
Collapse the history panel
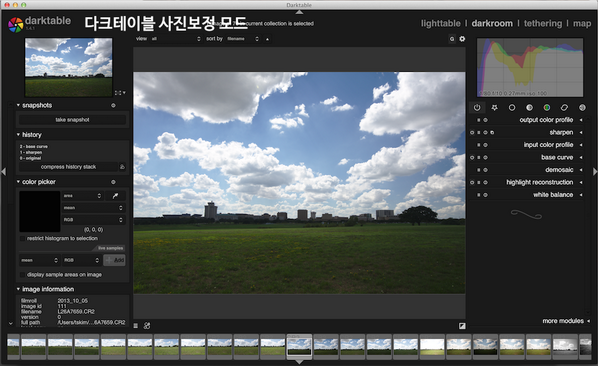tap(18, 135)
